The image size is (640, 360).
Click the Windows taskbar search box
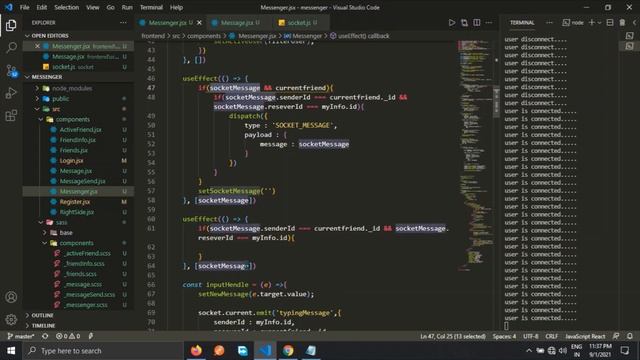[104, 351]
